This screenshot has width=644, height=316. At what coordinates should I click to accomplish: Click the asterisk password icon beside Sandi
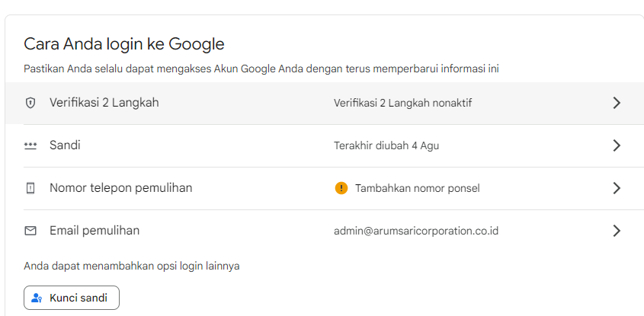coord(30,145)
